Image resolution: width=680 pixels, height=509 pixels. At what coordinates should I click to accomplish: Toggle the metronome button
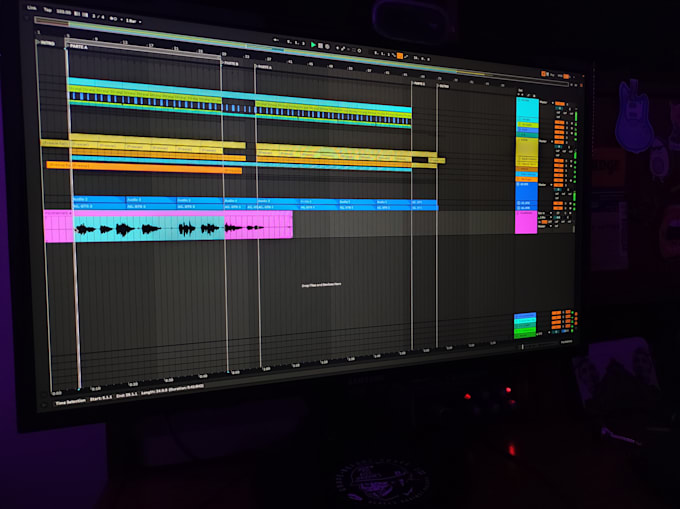pos(113,19)
